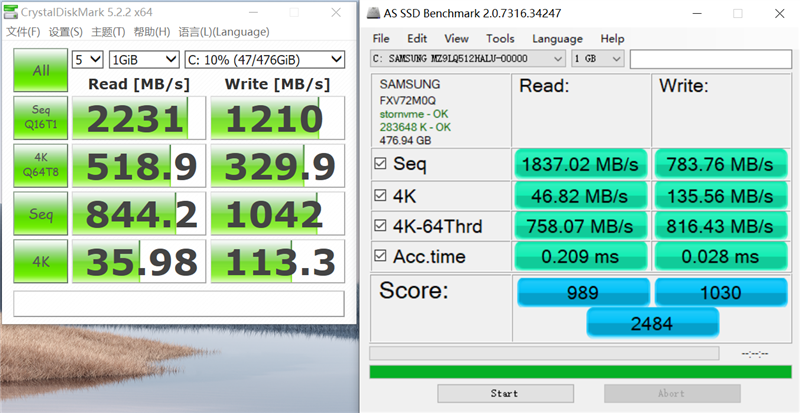Close the AS SSD Benchmark window

[x=780, y=14]
